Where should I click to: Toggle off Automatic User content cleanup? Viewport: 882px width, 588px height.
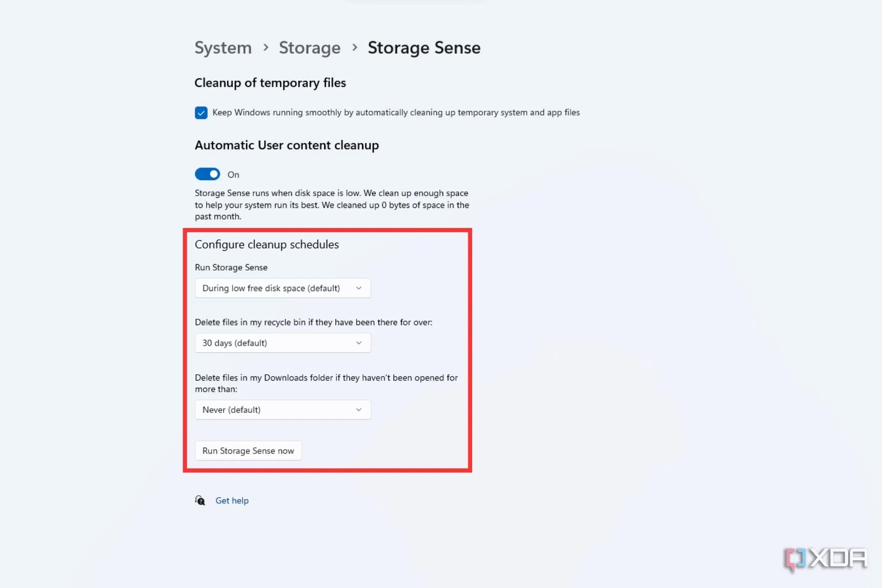click(207, 174)
